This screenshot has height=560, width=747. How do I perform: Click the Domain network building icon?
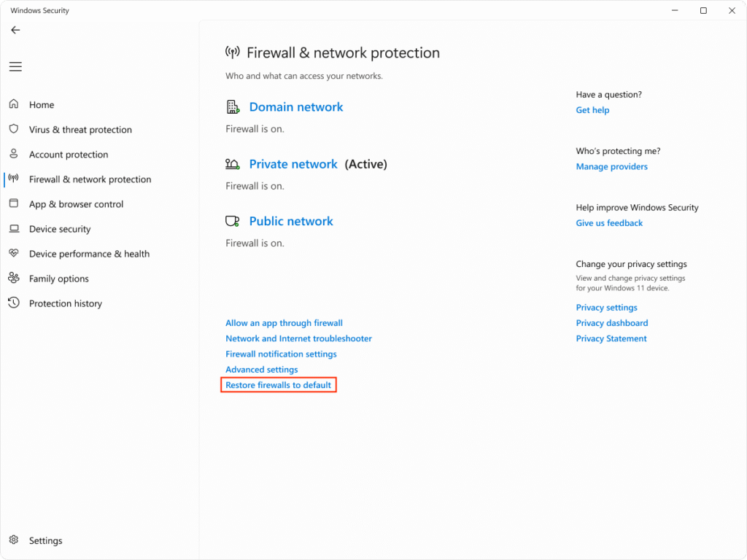click(x=232, y=106)
